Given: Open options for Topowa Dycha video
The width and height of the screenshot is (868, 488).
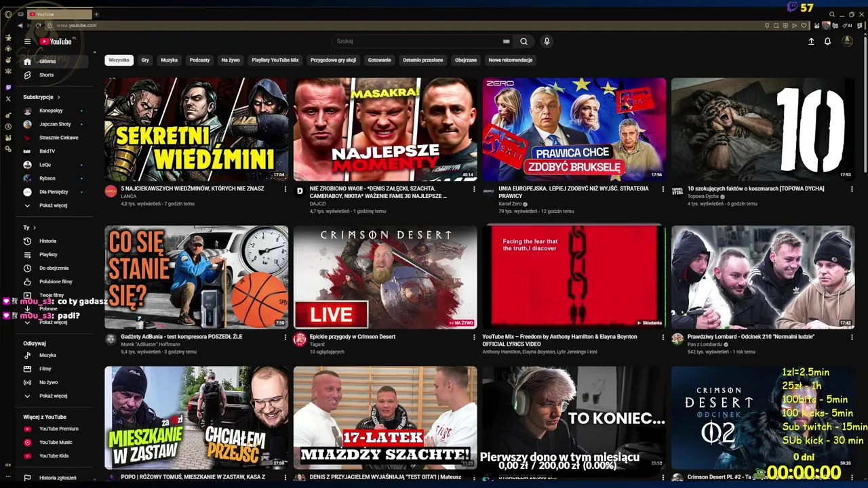Looking at the screenshot, I should (x=852, y=189).
